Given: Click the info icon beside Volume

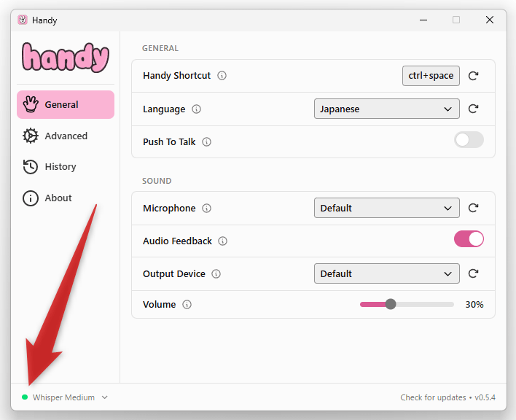Looking at the screenshot, I should click(x=187, y=305).
